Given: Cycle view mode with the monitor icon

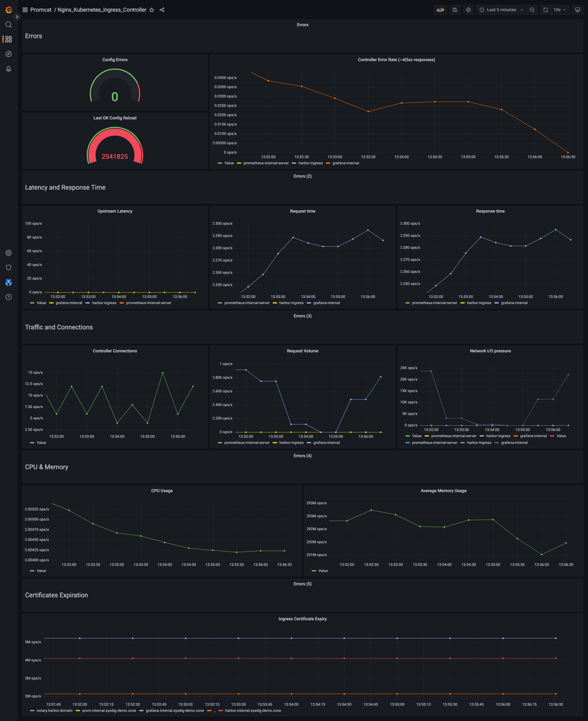Looking at the screenshot, I should click(577, 10).
